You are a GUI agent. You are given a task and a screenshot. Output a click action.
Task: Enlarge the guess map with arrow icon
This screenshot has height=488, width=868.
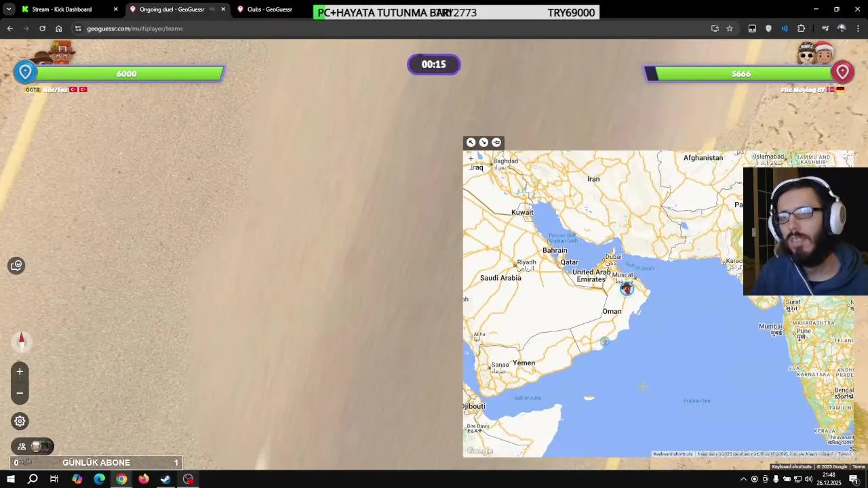click(x=471, y=142)
